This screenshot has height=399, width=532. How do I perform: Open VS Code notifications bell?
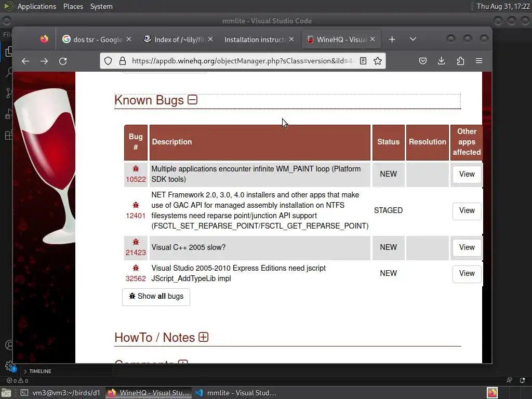click(x=523, y=381)
